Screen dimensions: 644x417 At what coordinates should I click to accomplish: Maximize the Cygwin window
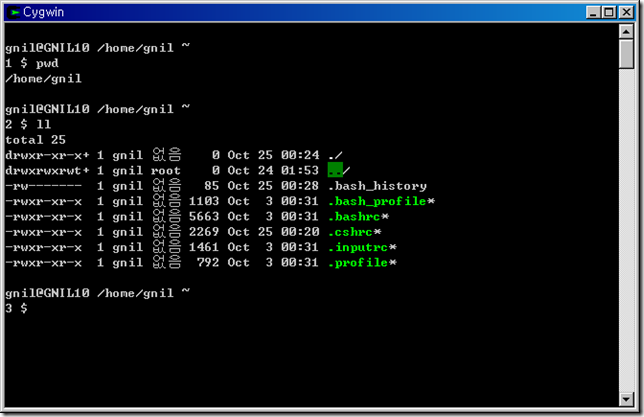click(x=610, y=12)
